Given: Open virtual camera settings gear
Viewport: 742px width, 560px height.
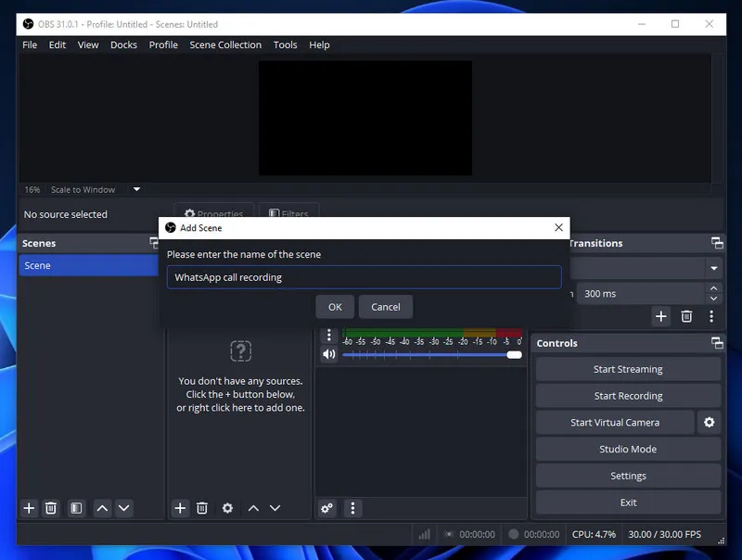Looking at the screenshot, I should tap(709, 423).
